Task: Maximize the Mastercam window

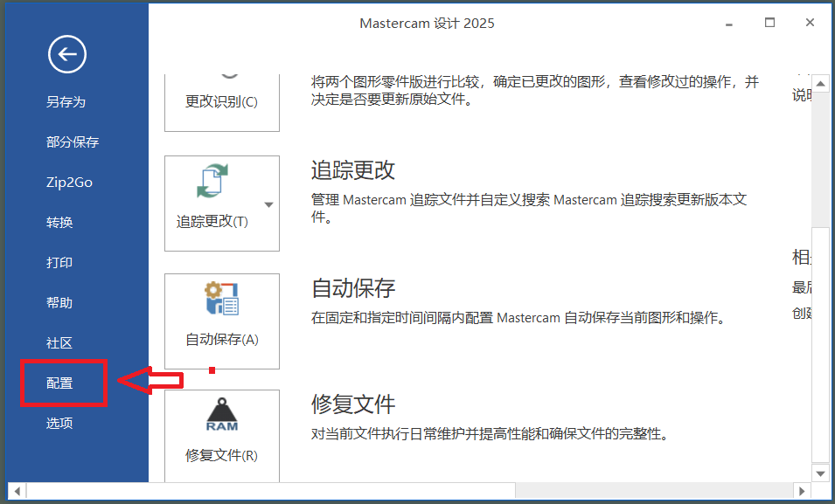Action: click(x=769, y=23)
